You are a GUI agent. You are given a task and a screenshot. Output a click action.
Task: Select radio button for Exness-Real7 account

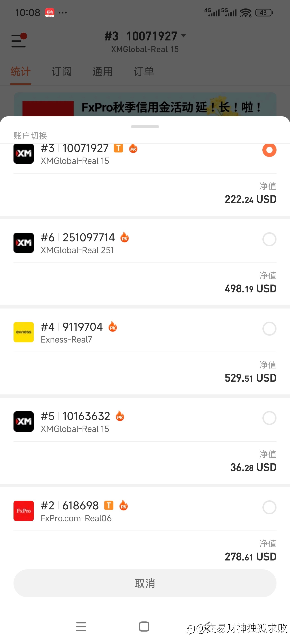point(269,328)
